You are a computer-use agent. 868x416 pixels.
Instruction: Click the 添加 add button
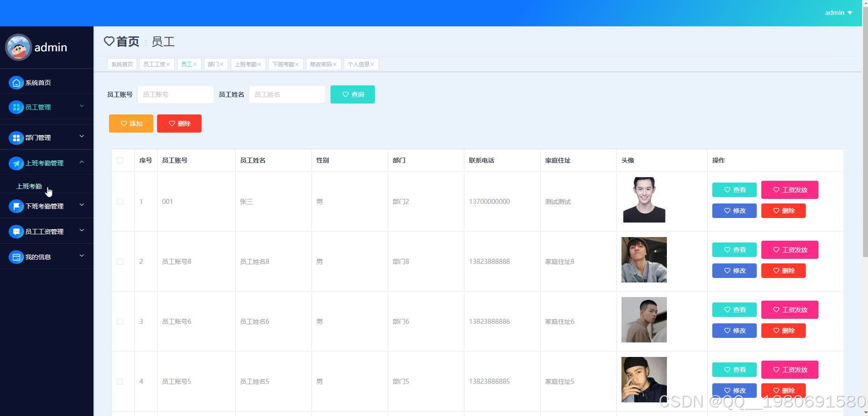(131, 123)
